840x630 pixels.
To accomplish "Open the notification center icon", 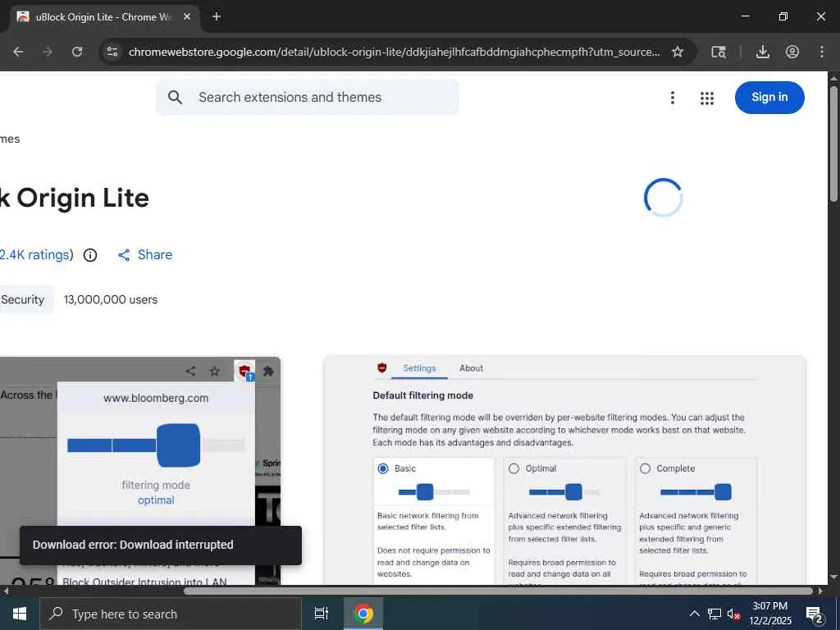I will coord(815,614).
